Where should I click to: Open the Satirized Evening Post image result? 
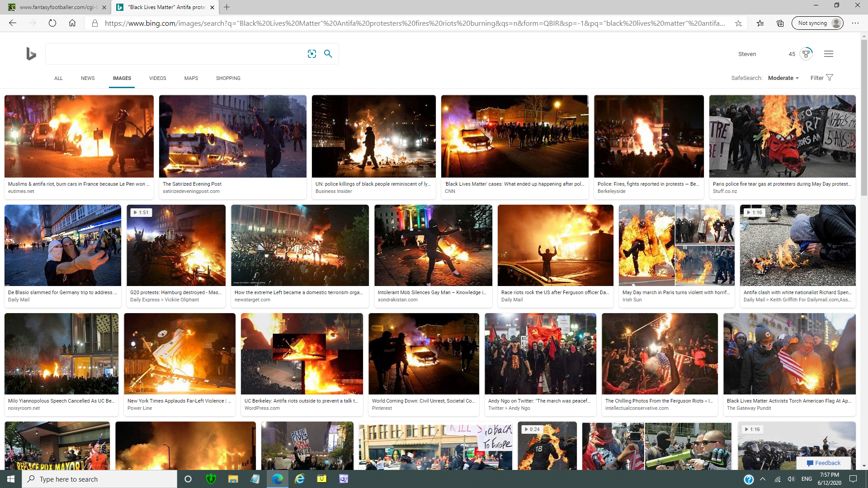(232, 136)
